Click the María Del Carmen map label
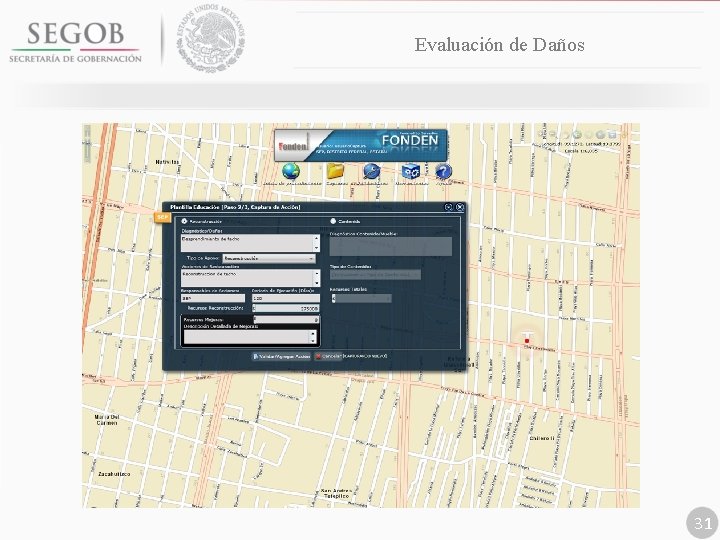This screenshot has width=720, height=540. (106, 420)
